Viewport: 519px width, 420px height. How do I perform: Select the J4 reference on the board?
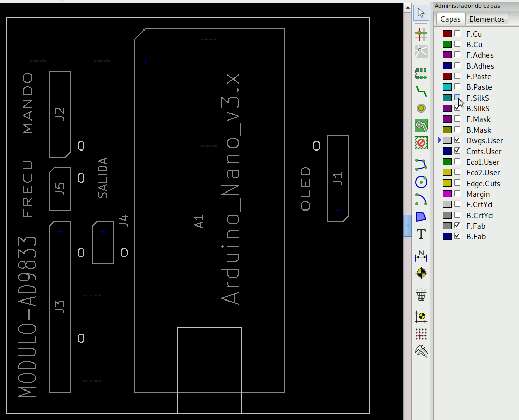click(x=124, y=221)
